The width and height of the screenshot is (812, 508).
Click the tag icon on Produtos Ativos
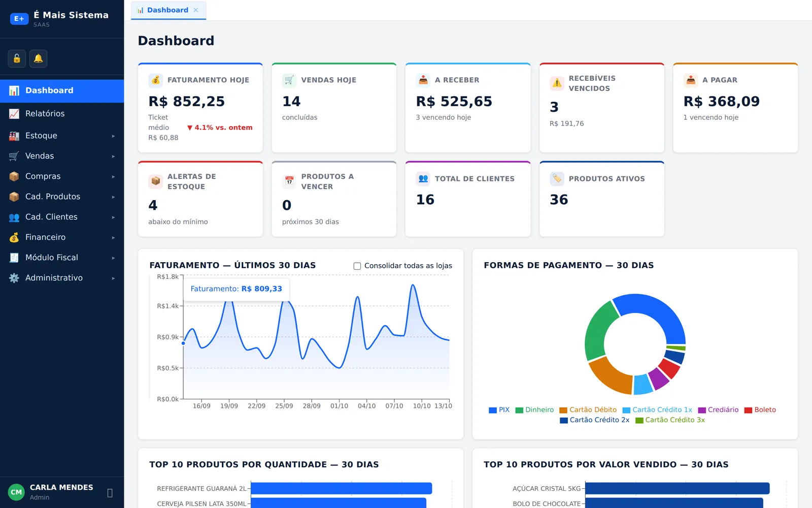[557, 179]
